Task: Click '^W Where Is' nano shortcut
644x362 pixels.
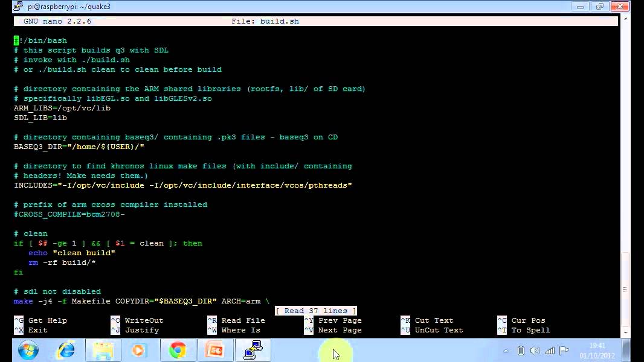Action: point(234,331)
